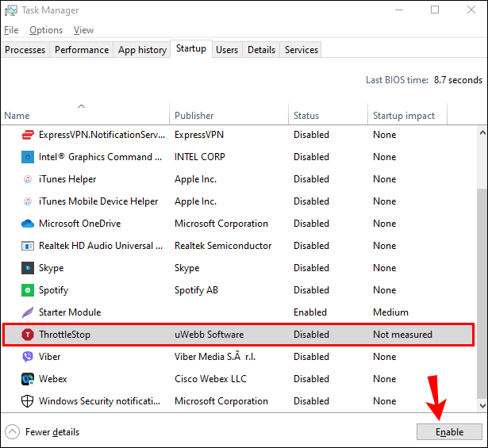This screenshot has height=448, width=488.
Task: Click the purple Viber icon
Action: pos(28,357)
